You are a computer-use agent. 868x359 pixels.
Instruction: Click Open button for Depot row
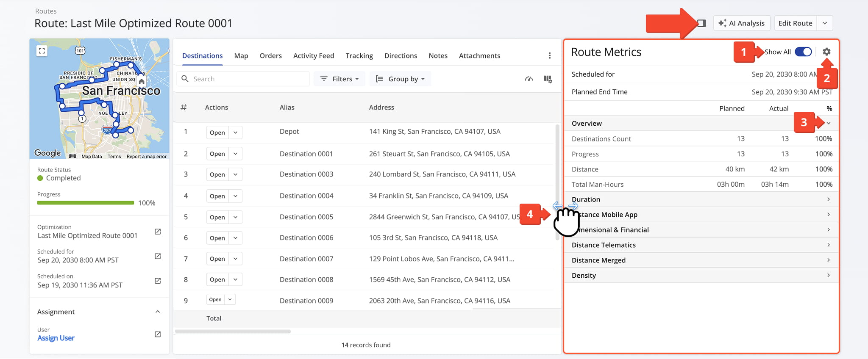point(217,133)
